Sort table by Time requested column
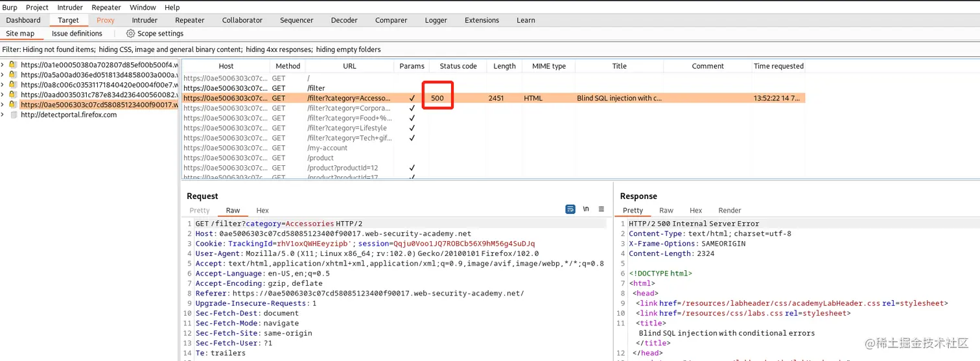980x361 pixels. 778,66
